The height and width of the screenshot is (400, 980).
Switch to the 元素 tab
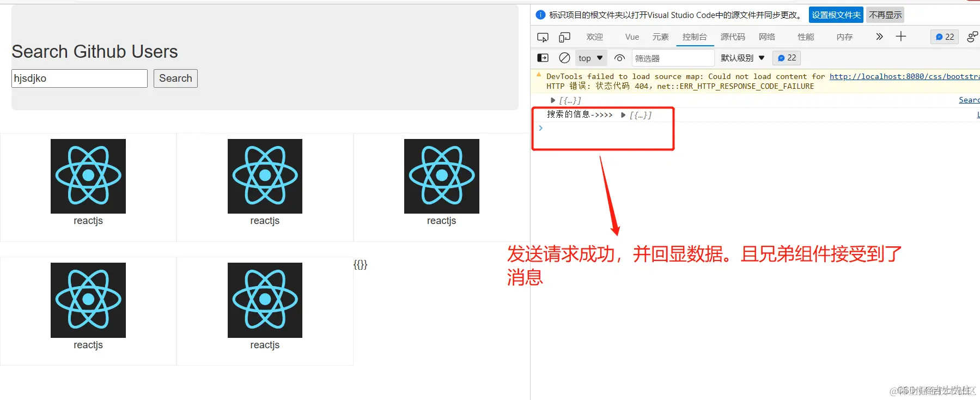[x=660, y=37]
